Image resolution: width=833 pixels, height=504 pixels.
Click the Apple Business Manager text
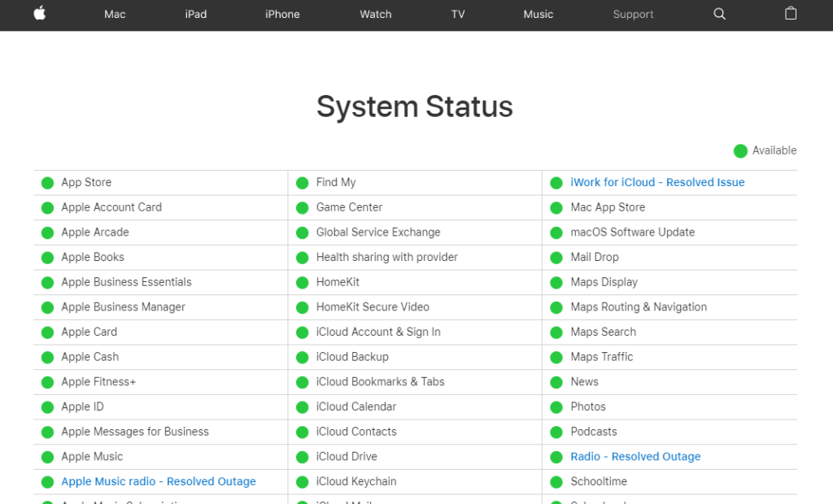[124, 307]
